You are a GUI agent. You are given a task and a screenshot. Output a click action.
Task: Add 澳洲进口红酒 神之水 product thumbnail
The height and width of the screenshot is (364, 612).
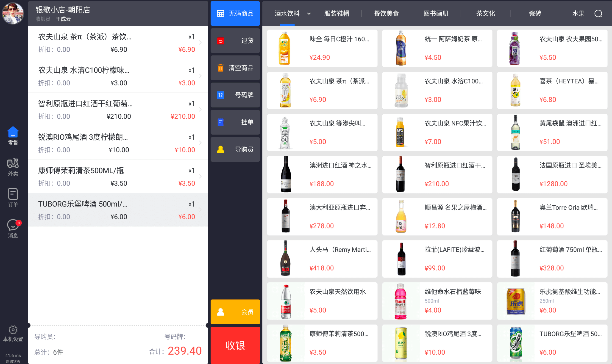click(x=286, y=175)
